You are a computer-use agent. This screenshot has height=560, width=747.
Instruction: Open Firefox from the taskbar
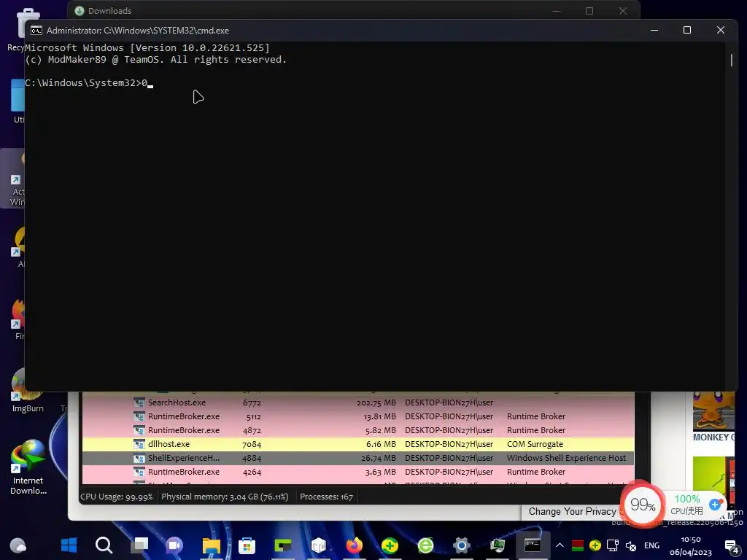point(354,545)
